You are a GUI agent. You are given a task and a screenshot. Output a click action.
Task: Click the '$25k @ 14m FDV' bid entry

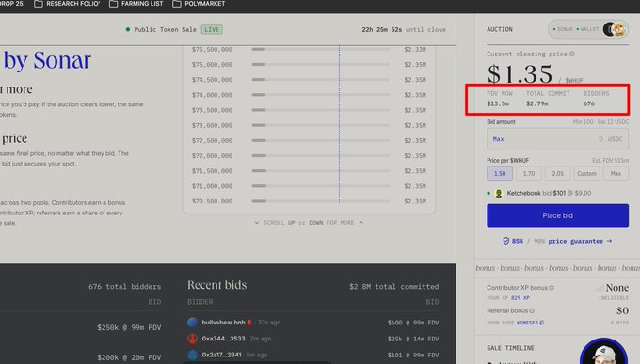coord(413,339)
